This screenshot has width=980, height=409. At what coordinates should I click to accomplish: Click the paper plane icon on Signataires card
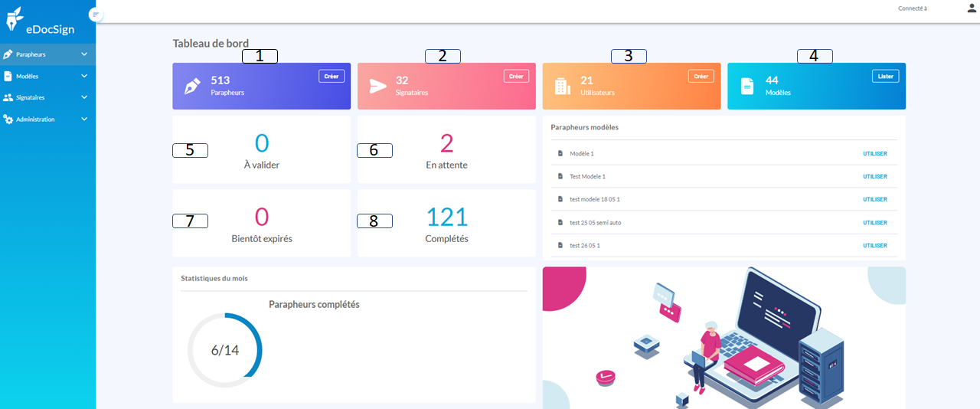pyautogui.click(x=378, y=86)
